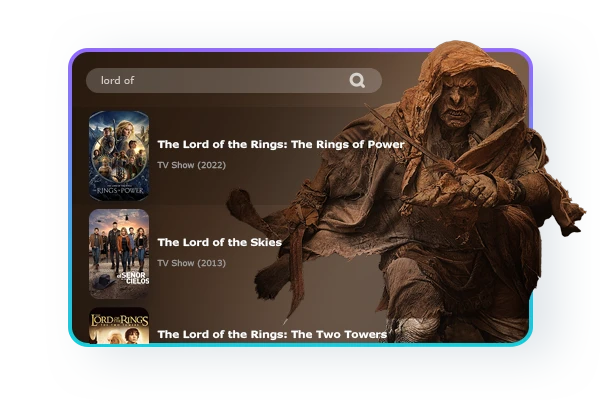The image size is (600, 400).
Task: Click the 'TV Show (2013)' label
Action: (192, 263)
